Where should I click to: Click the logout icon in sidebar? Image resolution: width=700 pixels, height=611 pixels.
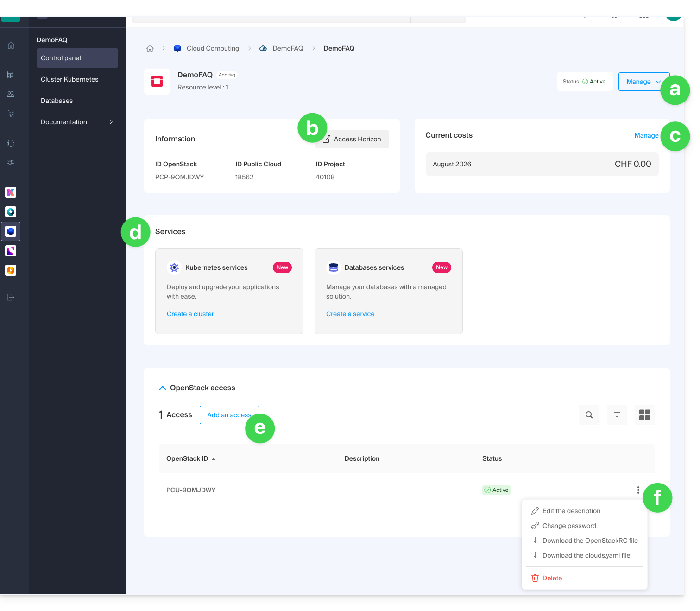(x=11, y=297)
